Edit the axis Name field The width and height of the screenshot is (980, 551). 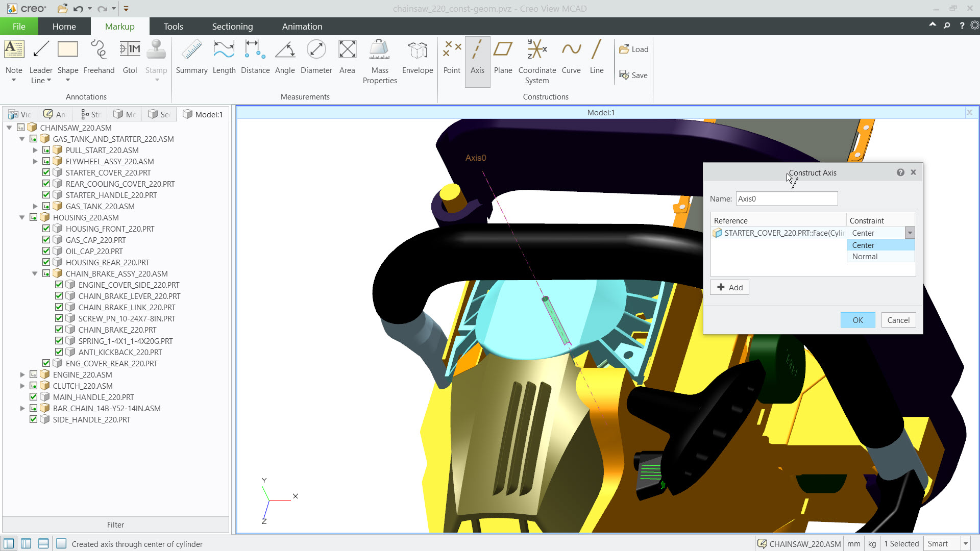pos(787,199)
